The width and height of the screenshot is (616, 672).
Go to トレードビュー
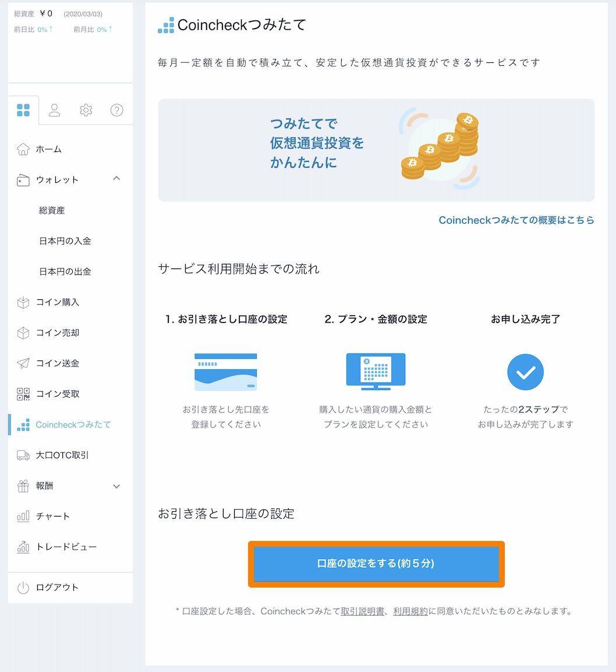click(x=66, y=547)
